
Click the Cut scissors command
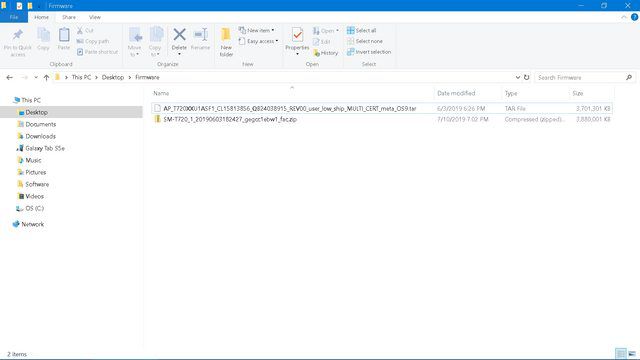pyautogui.click(x=85, y=31)
